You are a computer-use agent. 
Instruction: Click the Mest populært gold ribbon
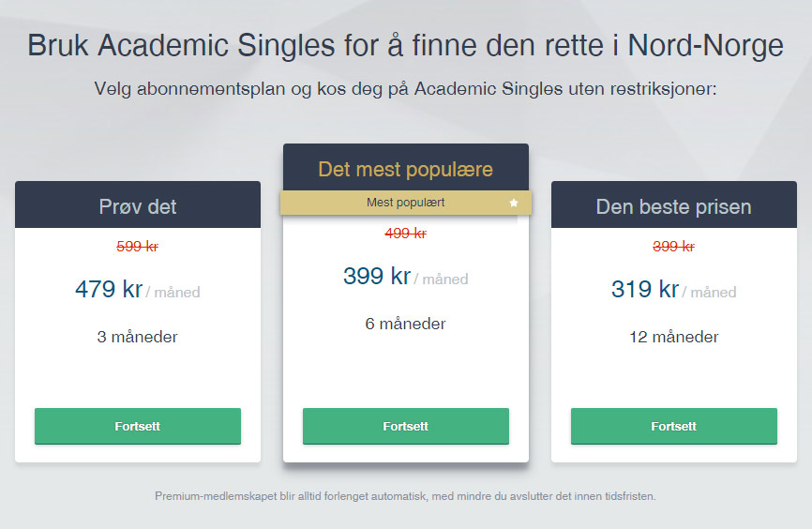click(405, 203)
